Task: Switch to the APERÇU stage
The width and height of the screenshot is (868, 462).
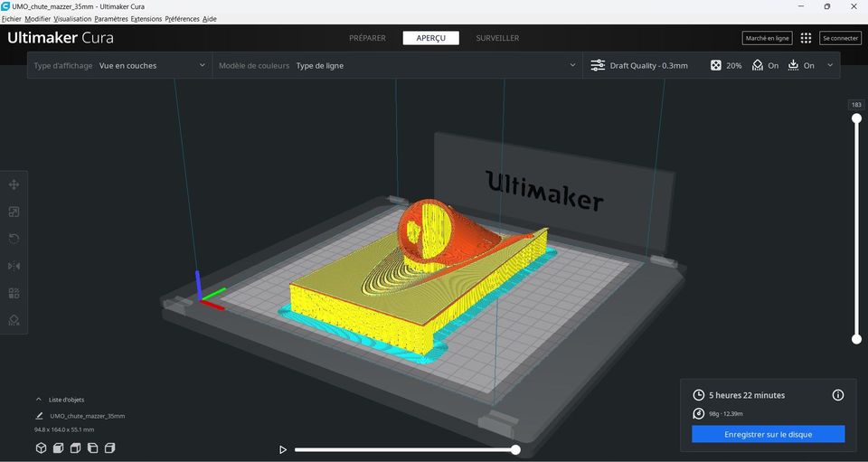Action: [x=430, y=38]
